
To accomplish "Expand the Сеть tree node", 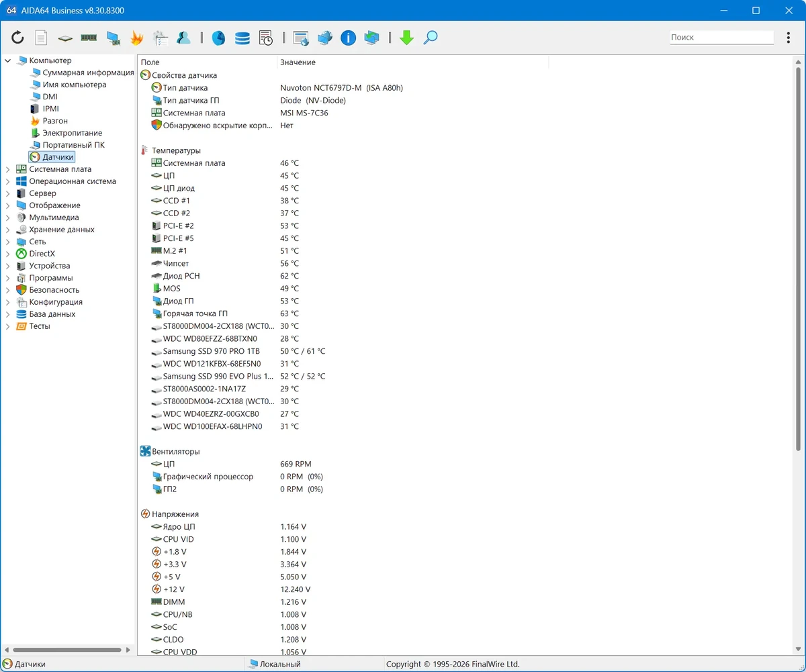I will (8, 242).
